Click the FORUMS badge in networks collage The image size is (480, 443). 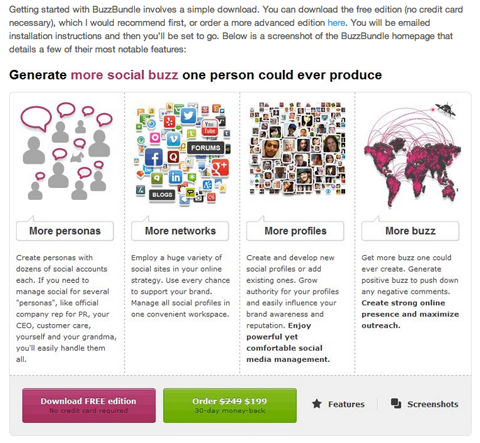(205, 148)
